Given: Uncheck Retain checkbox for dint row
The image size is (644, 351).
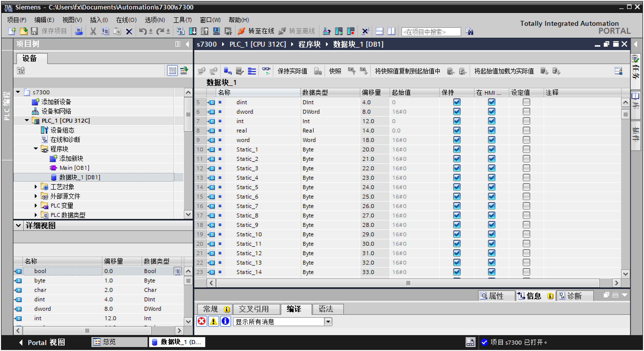Looking at the screenshot, I should pyautogui.click(x=456, y=102).
